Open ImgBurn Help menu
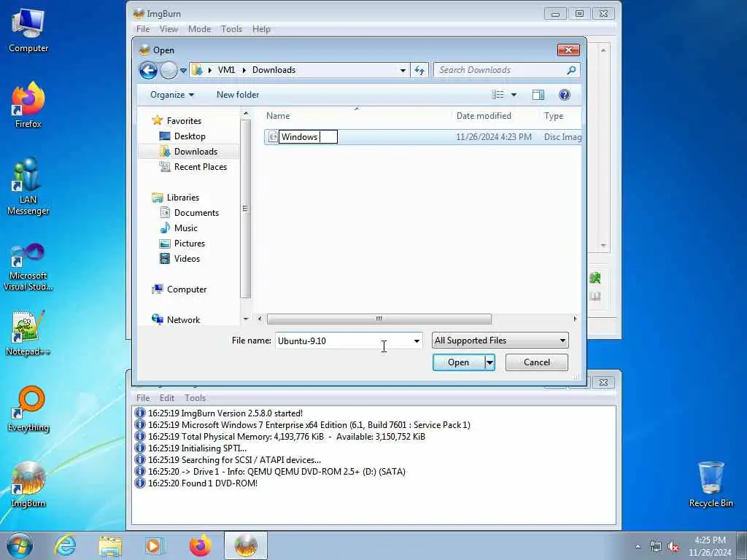This screenshot has height=560, width=747. pyautogui.click(x=261, y=29)
